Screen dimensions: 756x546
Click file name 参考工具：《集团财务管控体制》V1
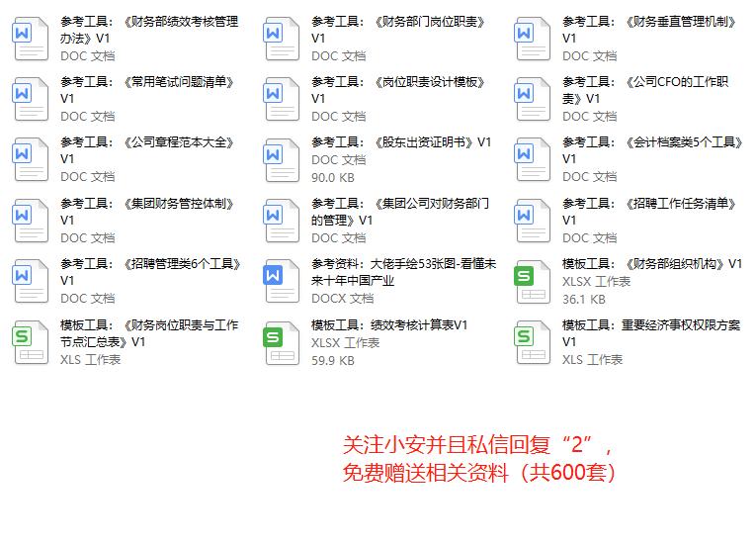click(x=147, y=212)
